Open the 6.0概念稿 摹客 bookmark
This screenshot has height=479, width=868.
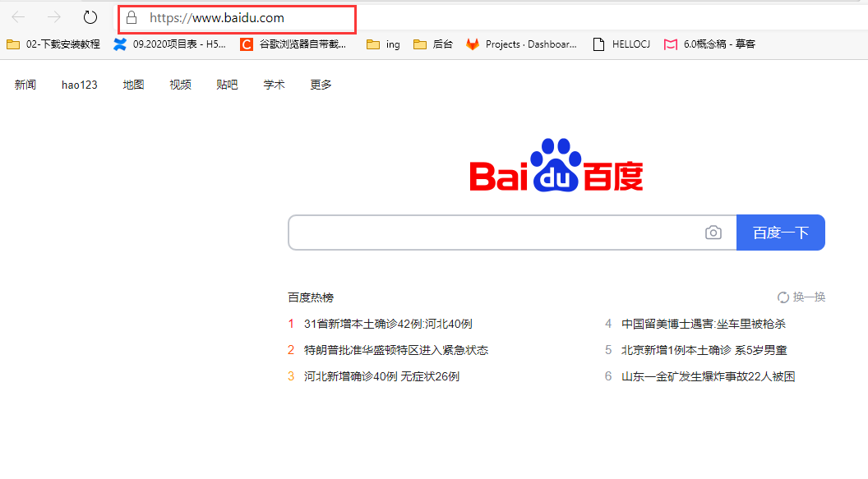point(709,44)
